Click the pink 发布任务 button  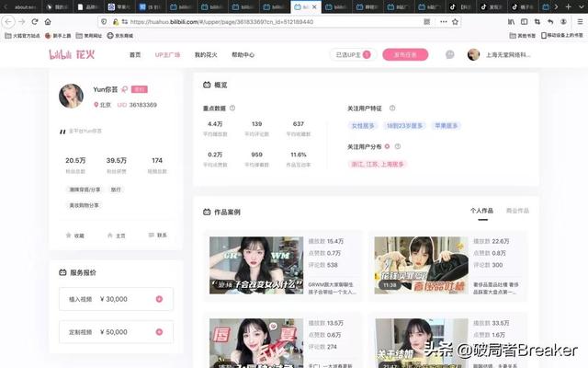[x=405, y=54]
